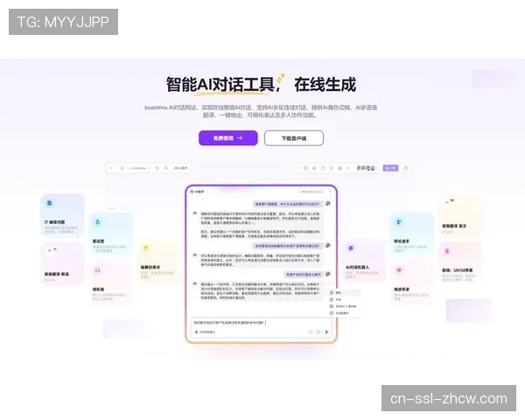Click the collaborator avatars group in the toolbar

point(366,168)
